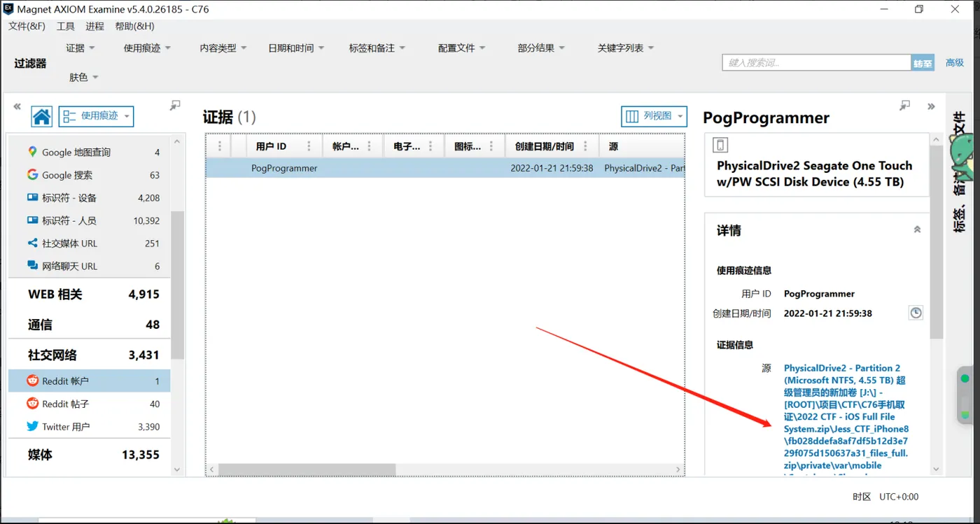Select Reddit 帐户 category
The height and width of the screenshot is (524, 980).
tap(90, 381)
